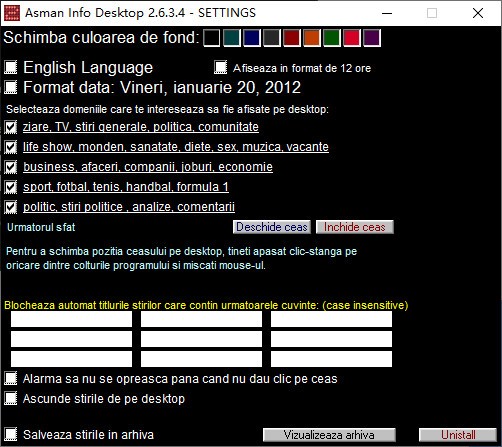Open the 'politic, stiri politice, analize' link
The image size is (502, 447).
click(x=129, y=207)
